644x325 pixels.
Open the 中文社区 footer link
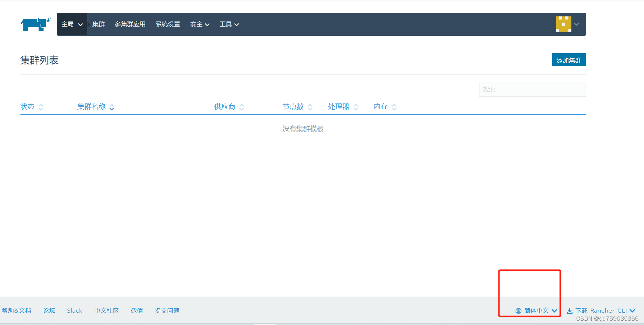107,311
